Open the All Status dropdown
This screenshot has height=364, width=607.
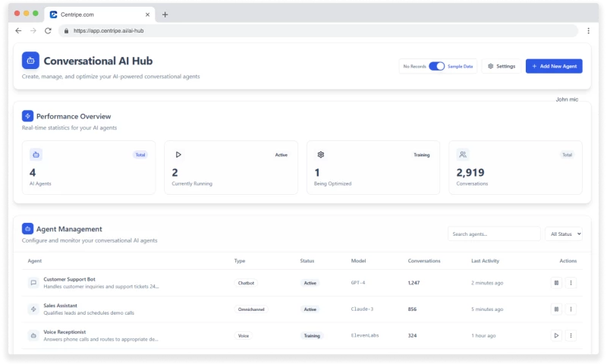click(x=564, y=234)
